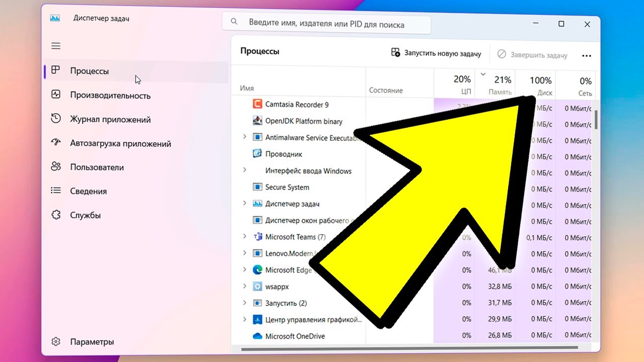Click the search field for process name
The image size is (644, 362).
326,24
